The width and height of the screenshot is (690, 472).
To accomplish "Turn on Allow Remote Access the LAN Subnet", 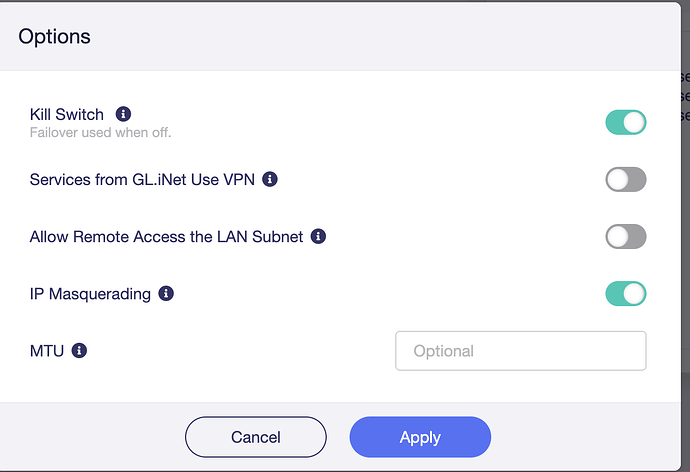I will (626, 237).
